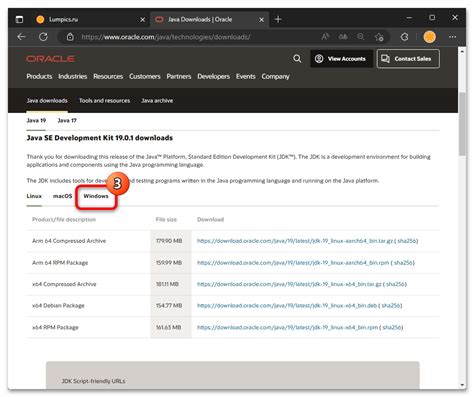The width and height of the screenshot is (474, 397).
Task: Download the linux-x64 rpm link
Action: coord(287,328)
